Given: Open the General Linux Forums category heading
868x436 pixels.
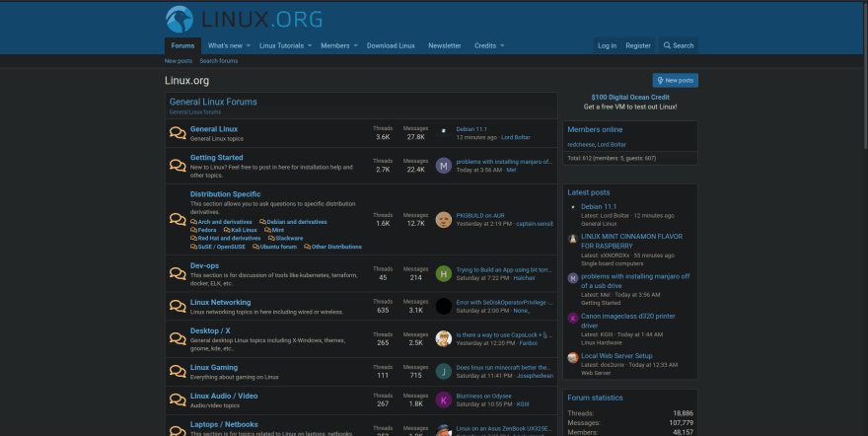Looking at the screenshot, I should pos(213,102).
